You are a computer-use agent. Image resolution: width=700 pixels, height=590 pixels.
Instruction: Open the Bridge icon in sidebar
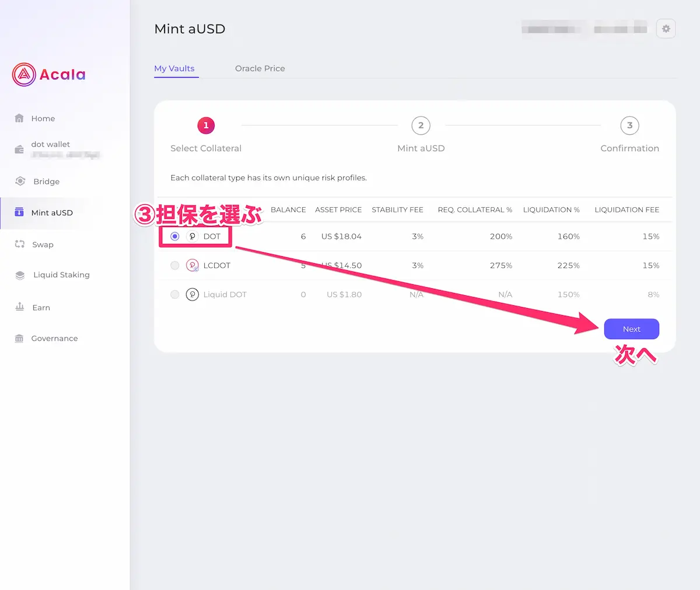pyautogui.click(x=20, y=181)
